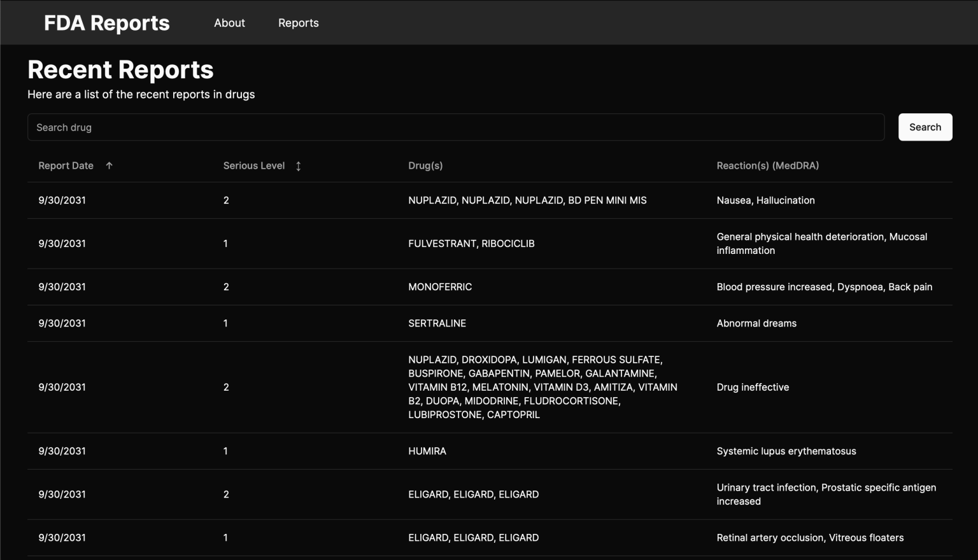Open the Reports nav item

298,23
